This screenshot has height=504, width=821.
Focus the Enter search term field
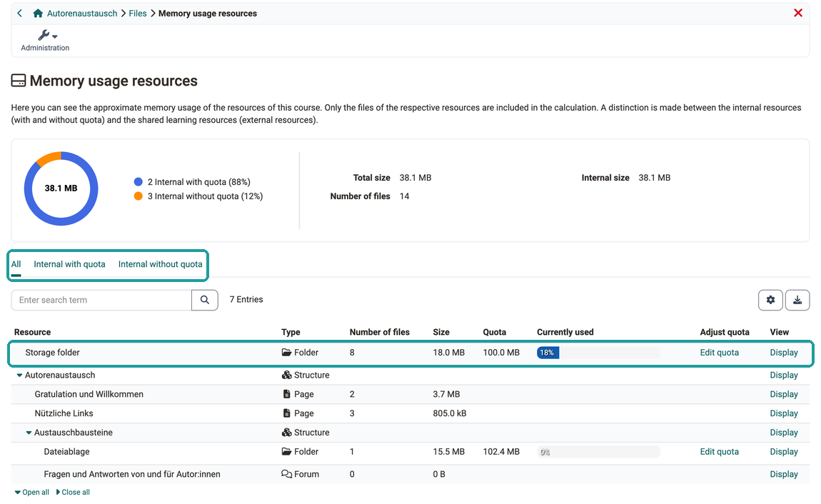[x=101, y=300]
